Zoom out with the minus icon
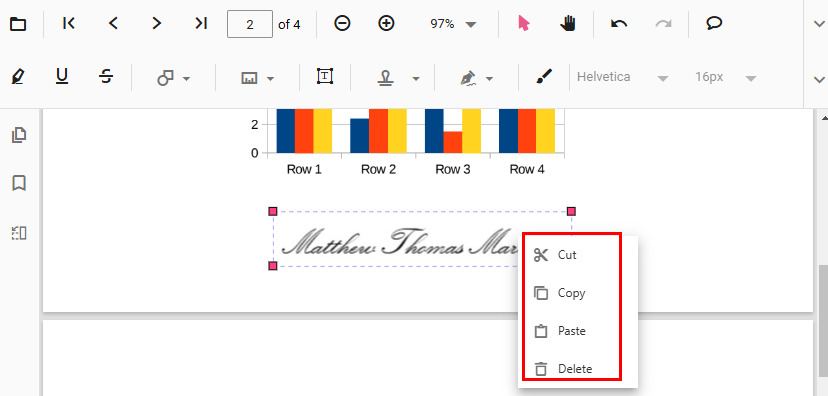Viewport: 828px width, 396px height. [x=342, y=23]
